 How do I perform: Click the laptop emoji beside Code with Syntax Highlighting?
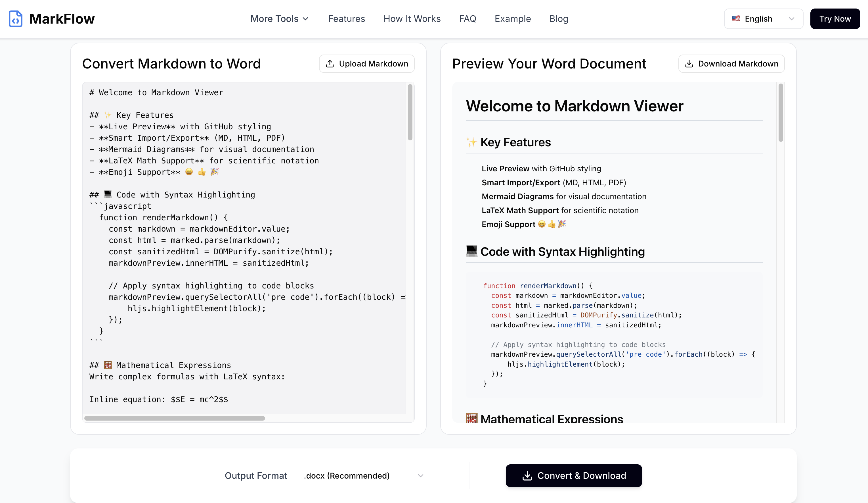coord(471,251)
